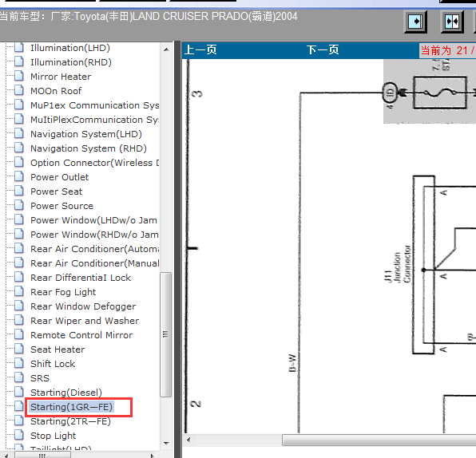
Task: Select Power Source entry
Action: point(62,206)
